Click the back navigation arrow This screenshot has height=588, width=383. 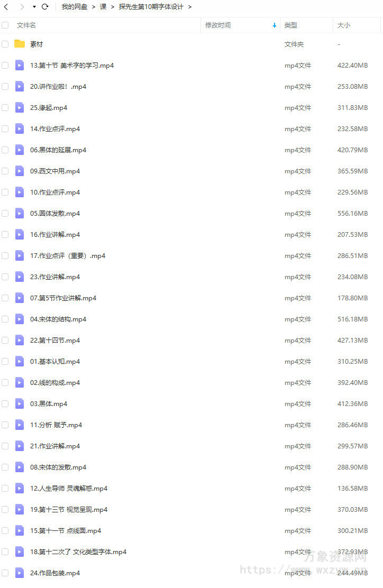[6, 7]
